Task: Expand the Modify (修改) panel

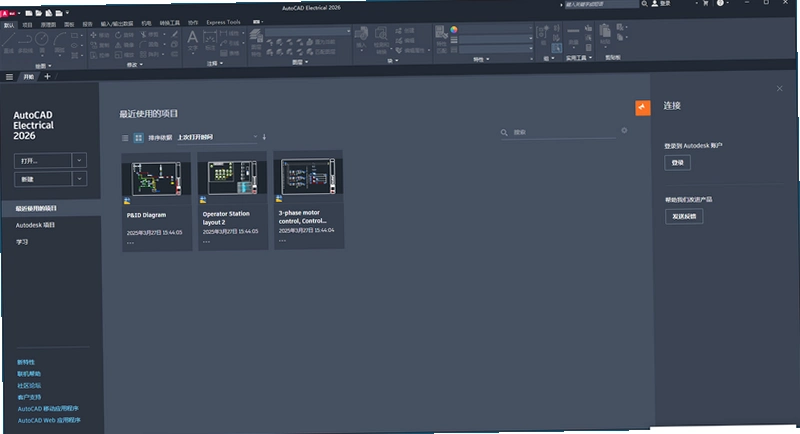Action: [x=134, y=65]
